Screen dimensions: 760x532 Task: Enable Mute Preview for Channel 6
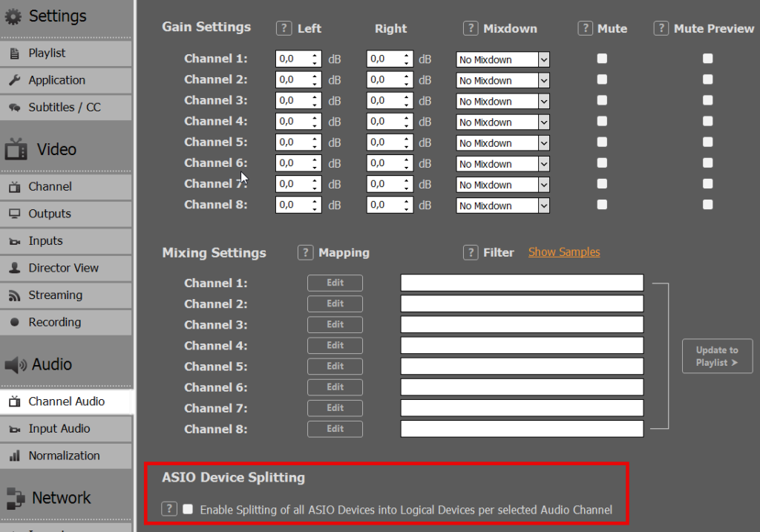tap(707, 162)
